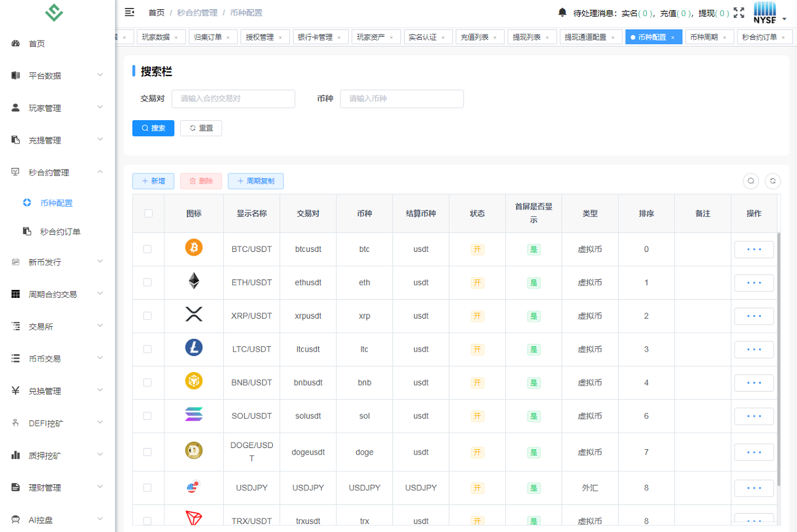Screen dimensions: 797x532
Task: Open 秒合约订单 in the sidebar
Action: (x=60, y=232)
